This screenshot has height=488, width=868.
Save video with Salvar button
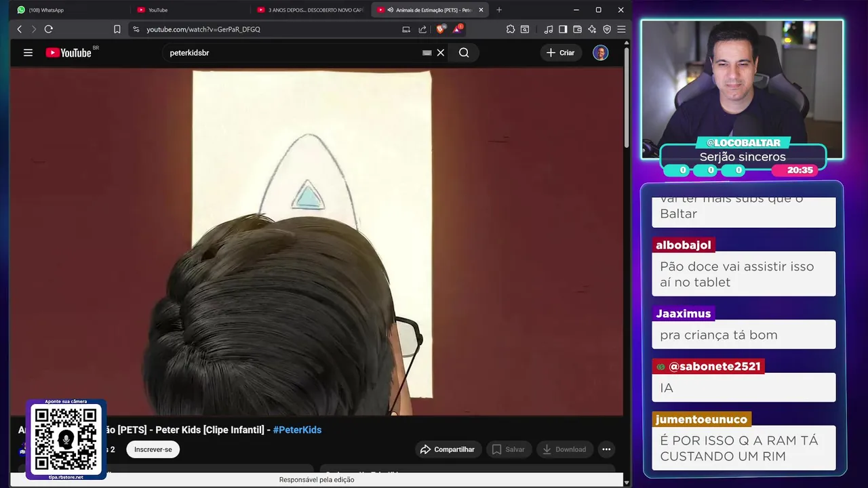509,449
